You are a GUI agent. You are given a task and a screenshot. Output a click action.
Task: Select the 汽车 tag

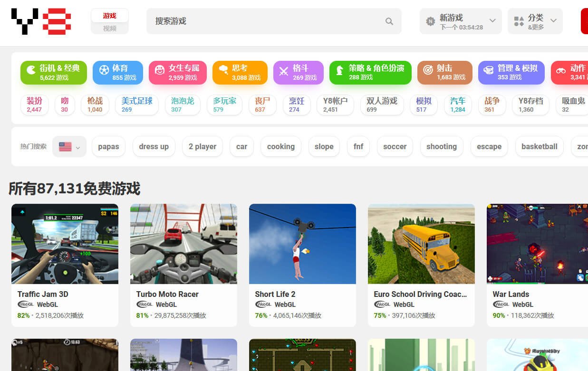pyautogui.click(x=458, y=105)
